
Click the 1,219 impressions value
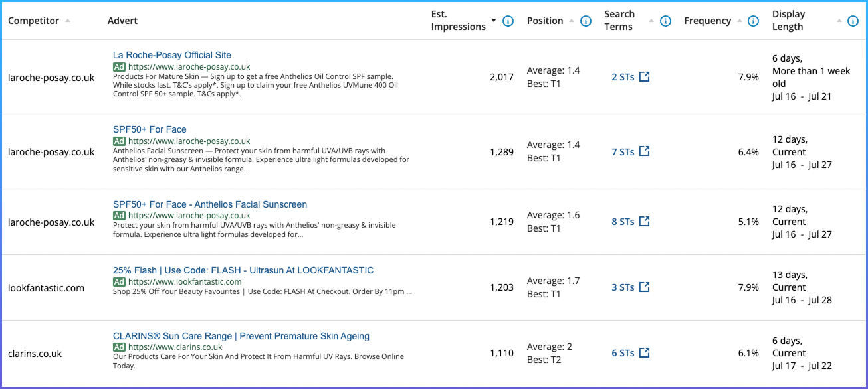point(502,222)
